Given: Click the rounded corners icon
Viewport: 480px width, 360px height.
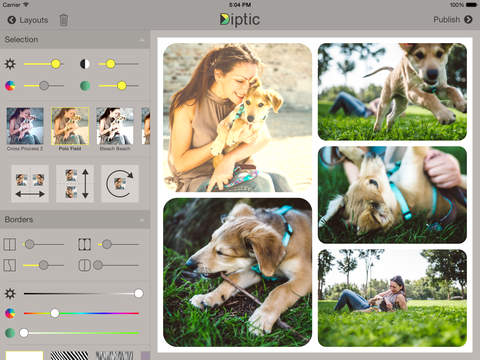Looking at the screenshot, I should (84, 265).
